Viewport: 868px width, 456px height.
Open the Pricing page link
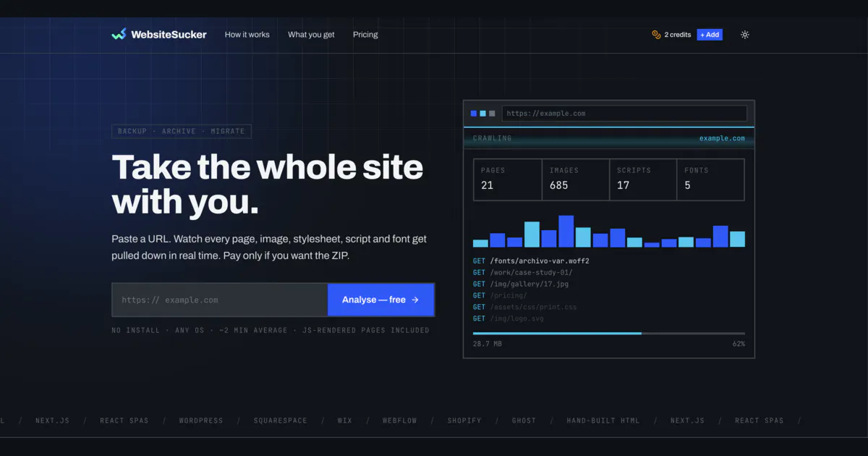pyautogui.click(x=365, y=35)
